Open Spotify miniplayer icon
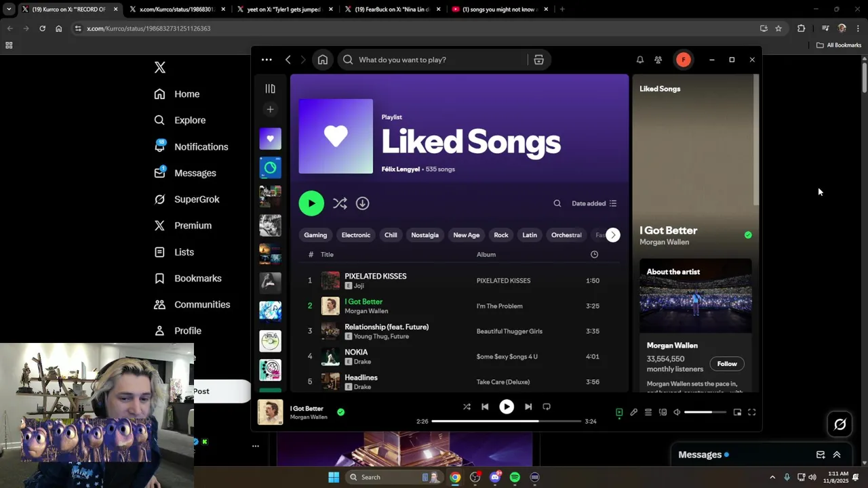 [x=737, y=412]
